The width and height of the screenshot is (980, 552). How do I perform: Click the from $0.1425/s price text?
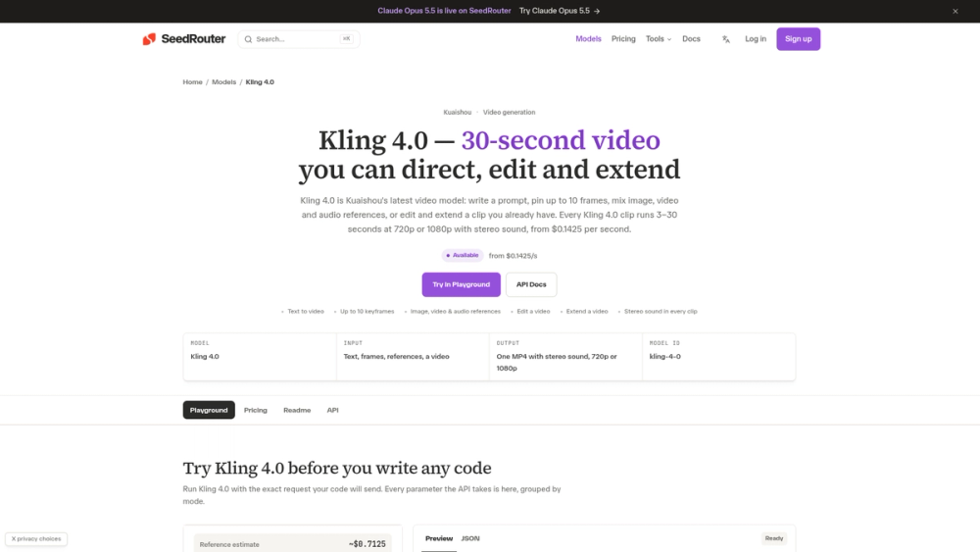point(513,256)
